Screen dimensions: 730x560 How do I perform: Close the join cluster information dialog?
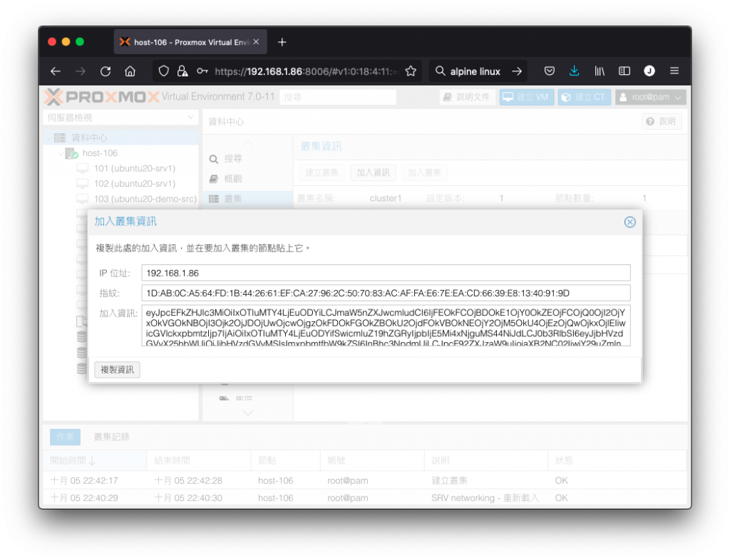click(630, 222)
